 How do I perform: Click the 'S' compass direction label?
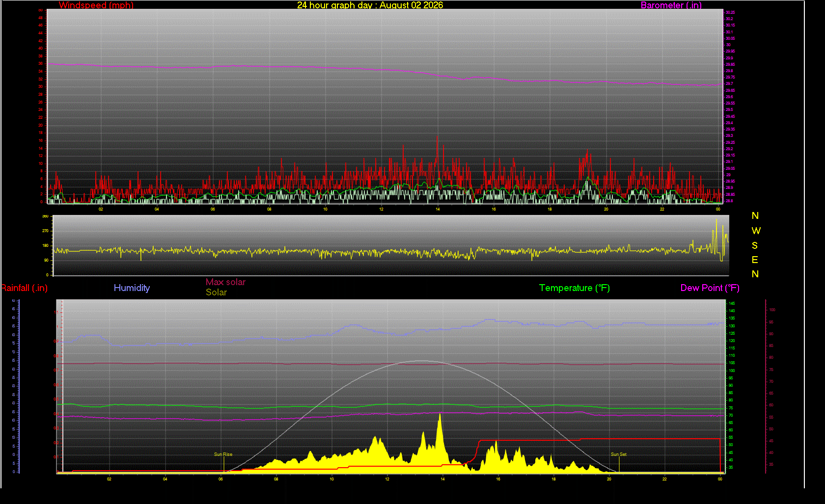pyautogui.click(x=755, y=245)
